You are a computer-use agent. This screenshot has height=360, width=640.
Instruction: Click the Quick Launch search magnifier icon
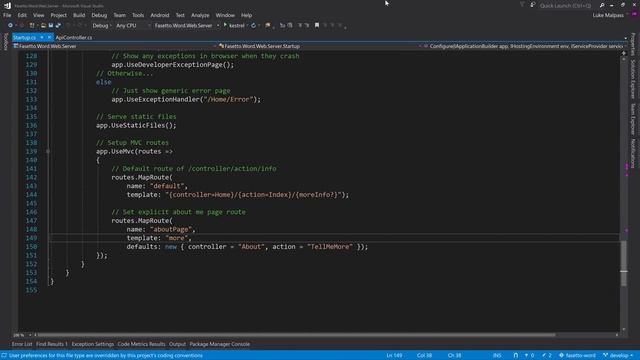(602, 5)
